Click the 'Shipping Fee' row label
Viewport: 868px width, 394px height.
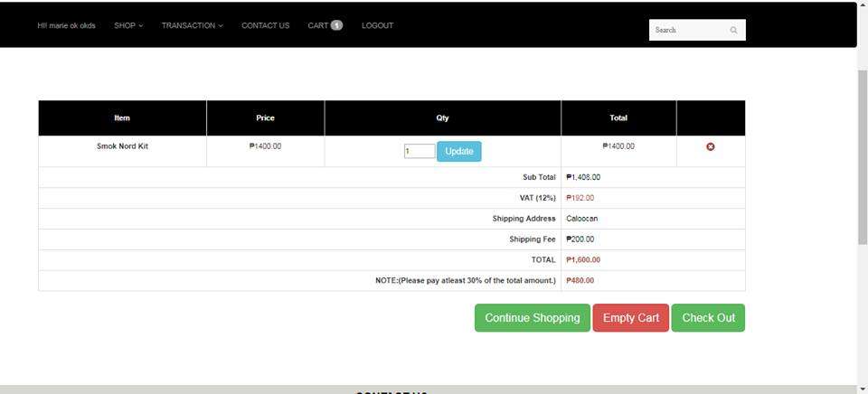(533, 239)
